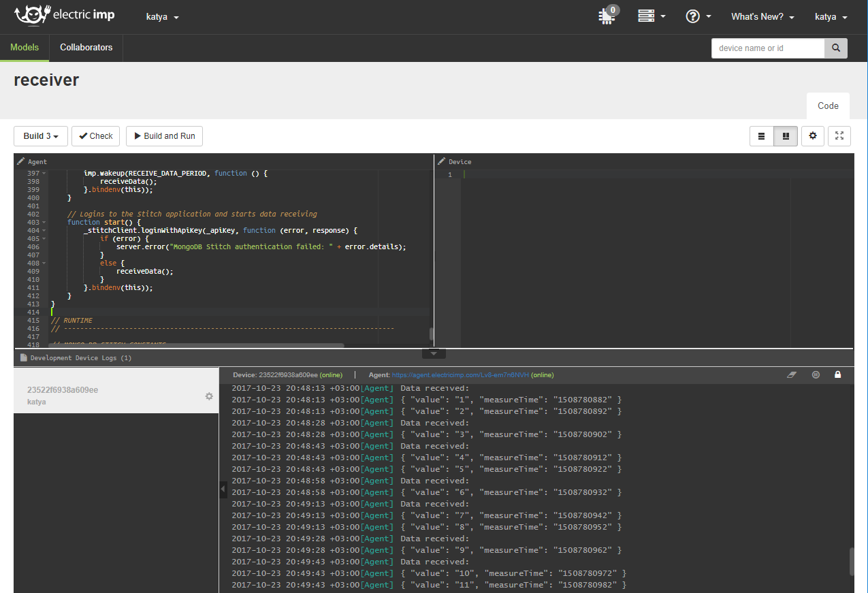Image resolution: width=868 pixels, height=593 pixels.
Task: Open editor settings gear
Action: point(813,136)
